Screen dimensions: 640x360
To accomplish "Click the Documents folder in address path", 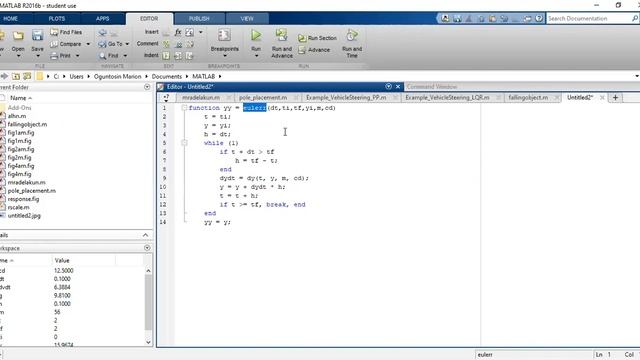I will tap(167, 76).
